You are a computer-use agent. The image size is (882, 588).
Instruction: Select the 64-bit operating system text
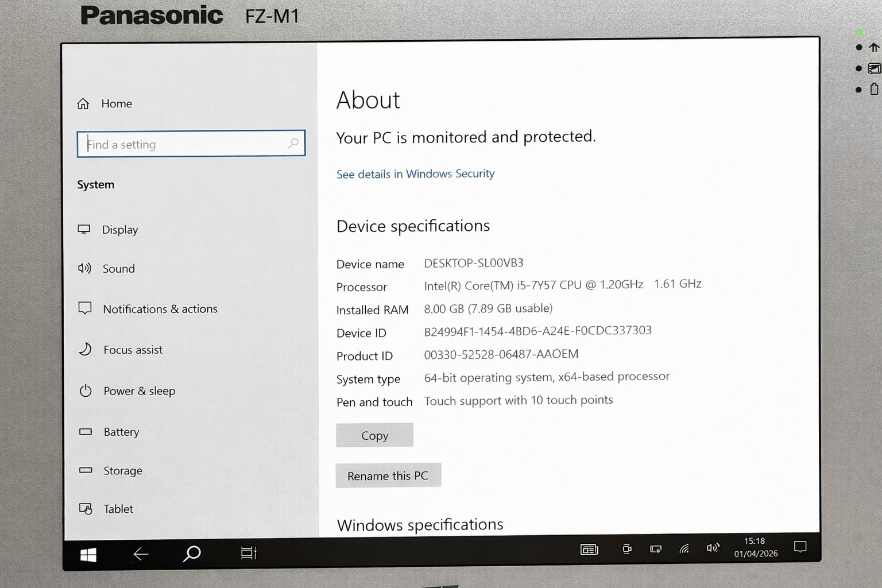[488, 377]
